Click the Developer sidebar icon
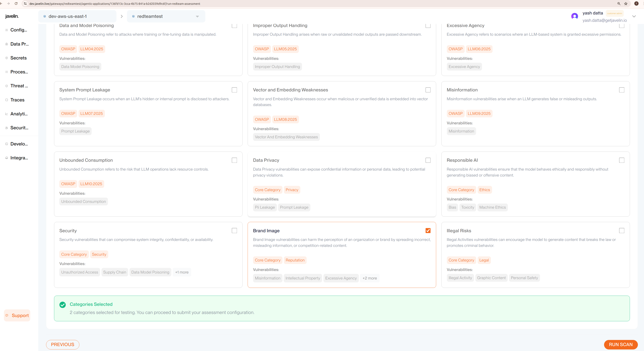This screenshot has height=351, width=644. (x=6, y=144)
